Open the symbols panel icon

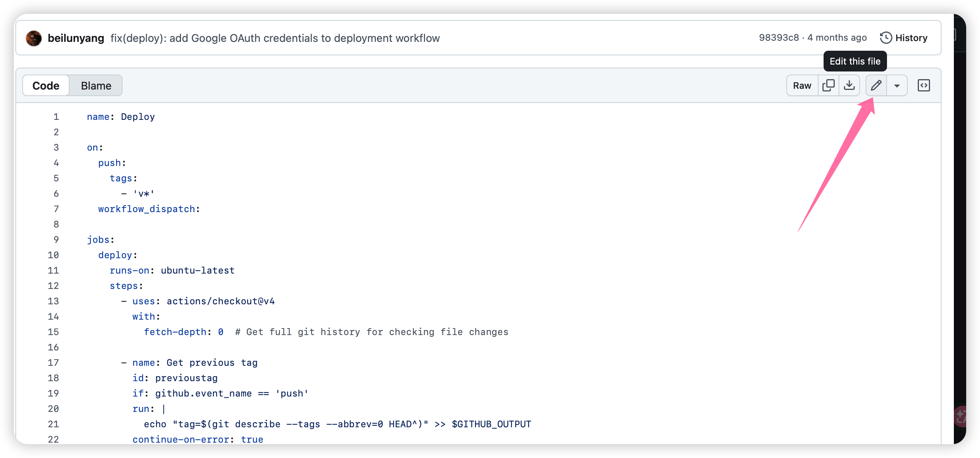(x=924, y=85)
